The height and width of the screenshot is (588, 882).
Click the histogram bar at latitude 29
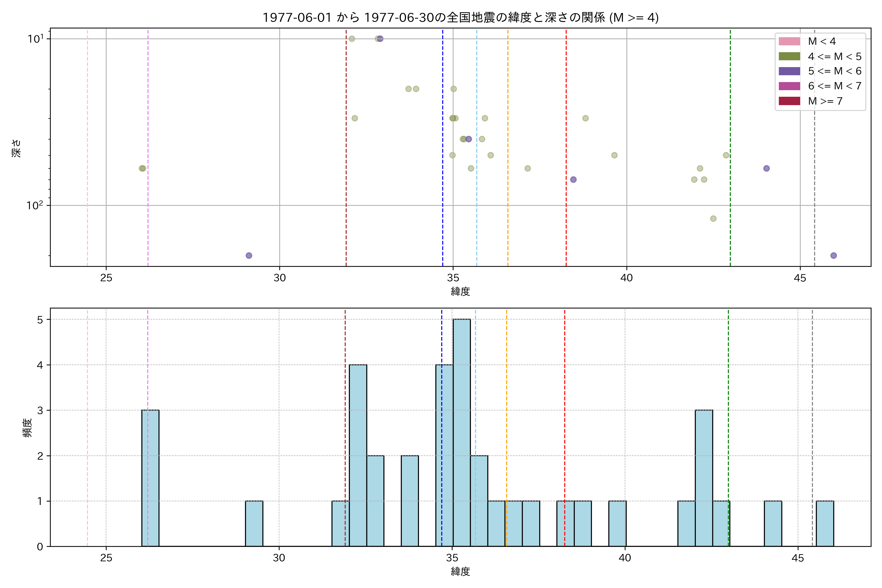tap(254, 524)
